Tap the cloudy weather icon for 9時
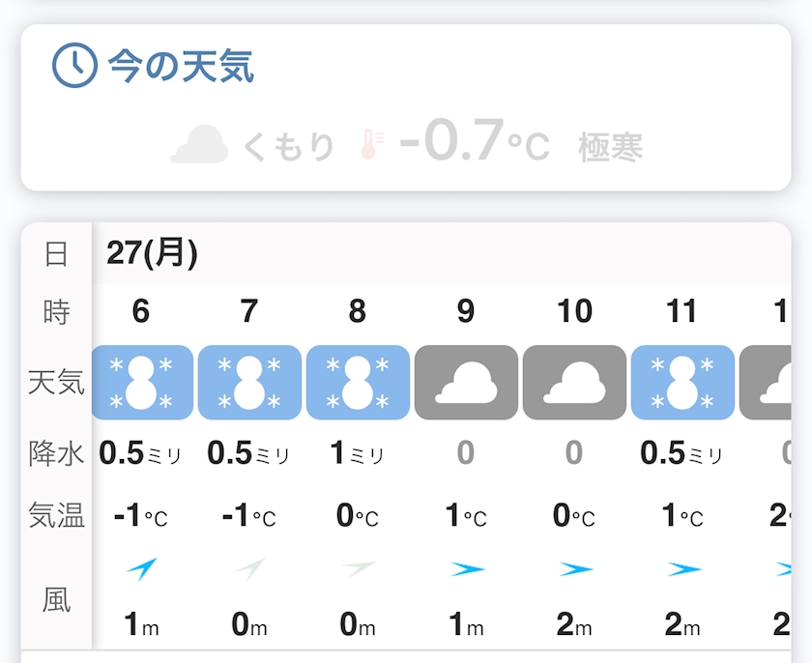Viewport: 812px width, 663px height. tap(466, 382)
